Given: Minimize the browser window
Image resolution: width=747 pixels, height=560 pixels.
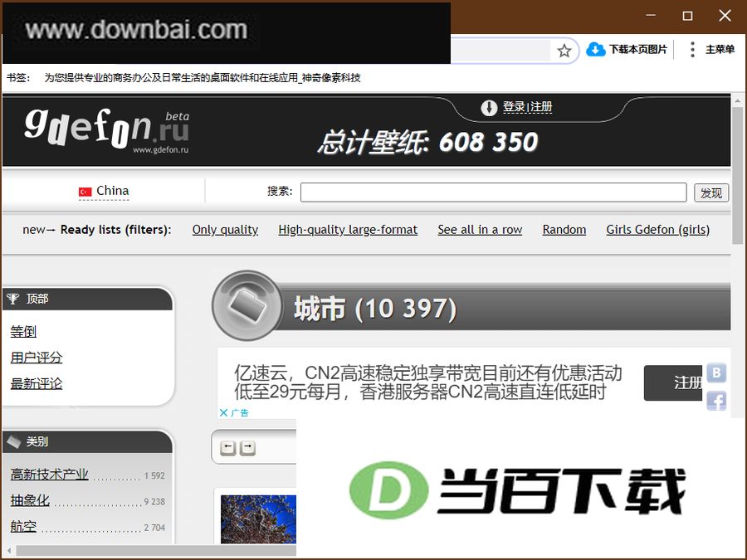Looking at the screenshot, I should [x=651, y=16].
